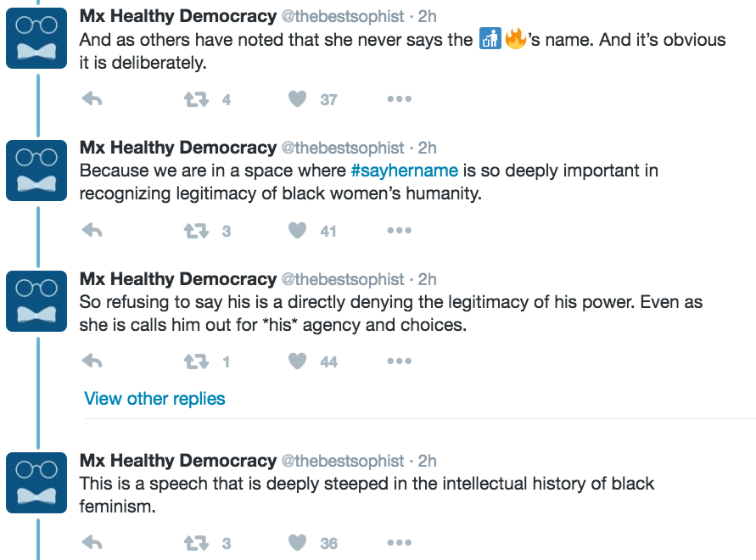Reply to the #sayhername tweet
756x560 pixels.
coord(92,231)
